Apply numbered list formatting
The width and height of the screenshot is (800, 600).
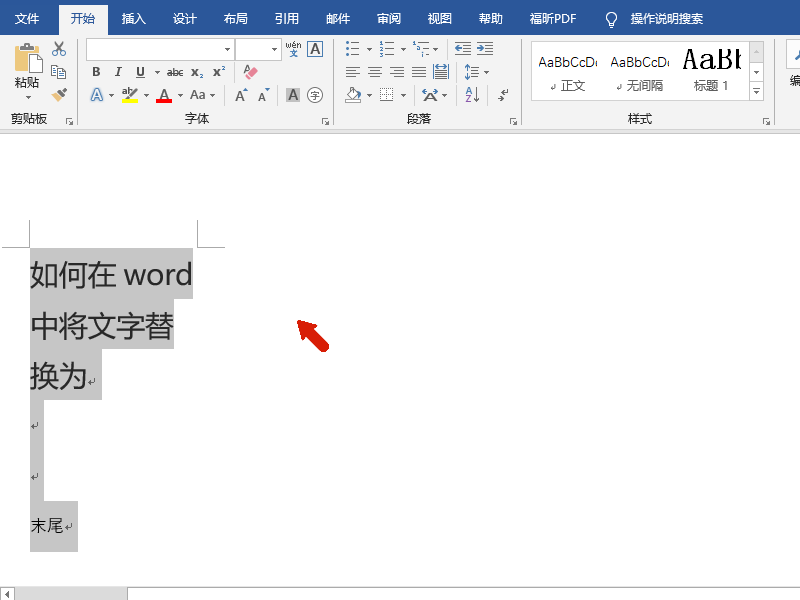387,49
